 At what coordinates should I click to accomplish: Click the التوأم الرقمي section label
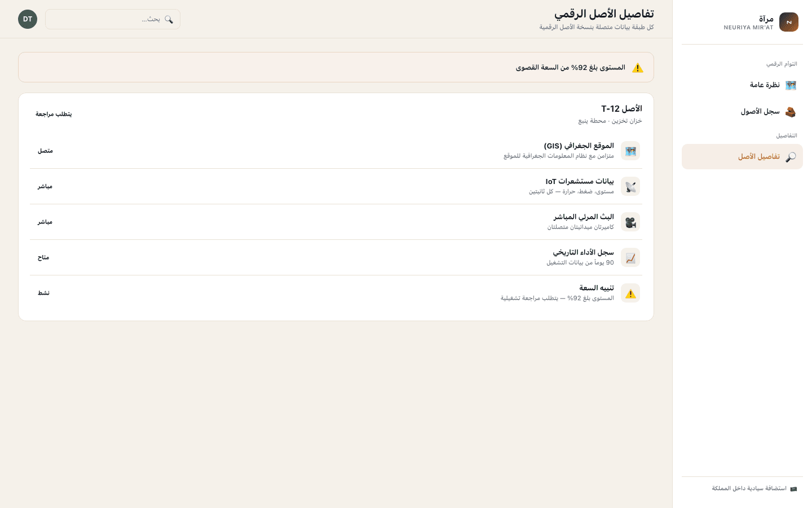[x=782, y=64]
